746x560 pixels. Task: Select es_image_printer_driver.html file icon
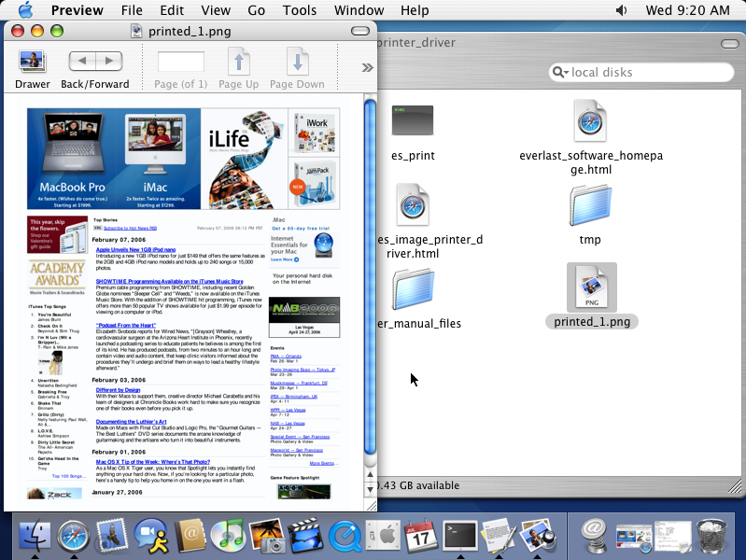point(413,205)
